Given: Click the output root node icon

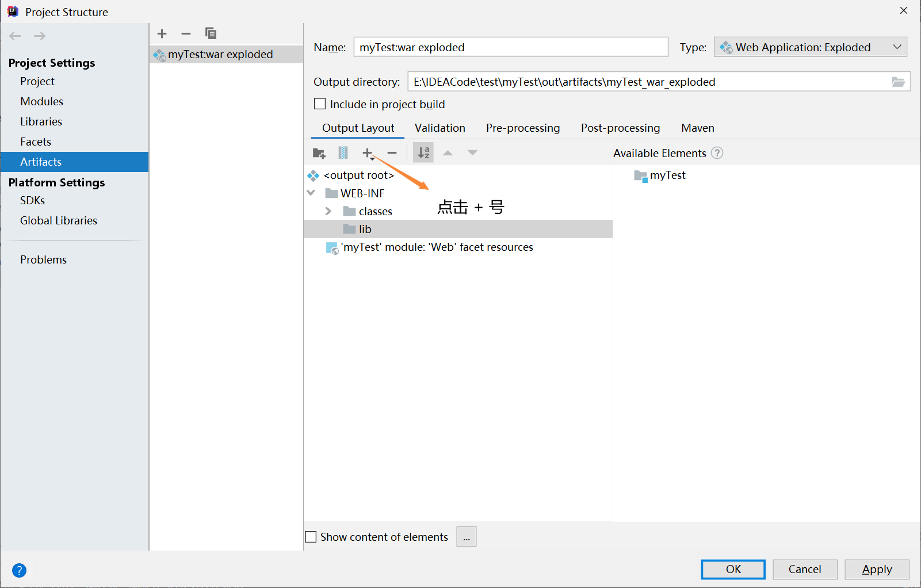Looking at the screenshot, I should 314,175.
